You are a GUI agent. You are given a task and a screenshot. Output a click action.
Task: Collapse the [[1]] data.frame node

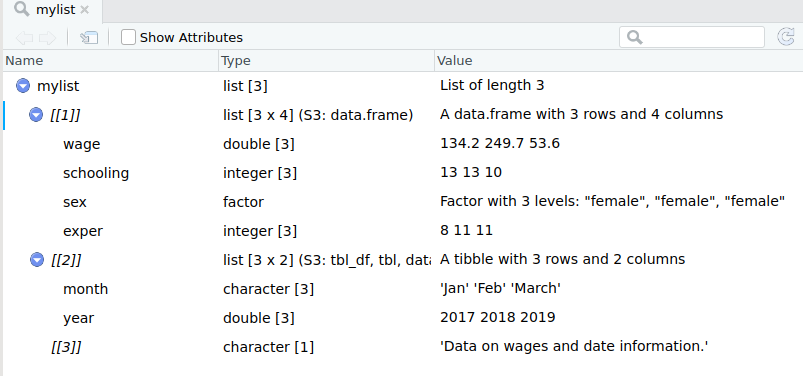(36, 115)
